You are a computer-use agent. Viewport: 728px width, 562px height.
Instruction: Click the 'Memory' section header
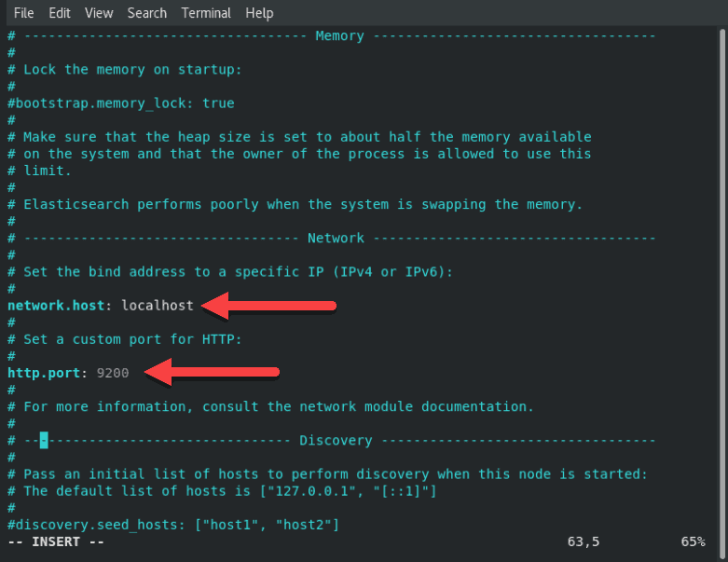[x=339, y=36]
